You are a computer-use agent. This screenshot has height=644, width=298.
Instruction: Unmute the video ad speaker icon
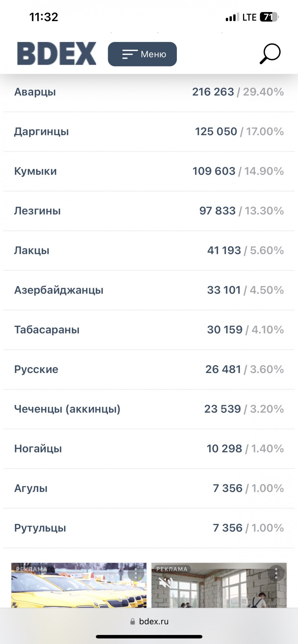click(166, 583)
